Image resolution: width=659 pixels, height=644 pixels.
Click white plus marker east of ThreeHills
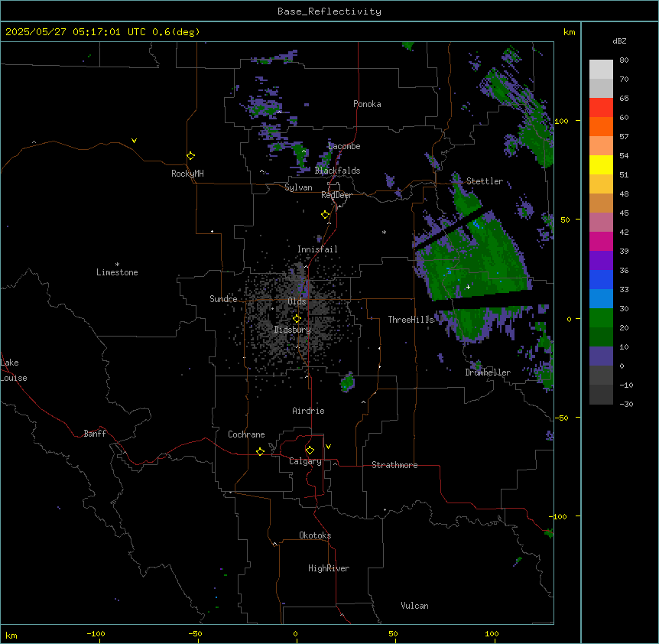(x=468, y=287)
